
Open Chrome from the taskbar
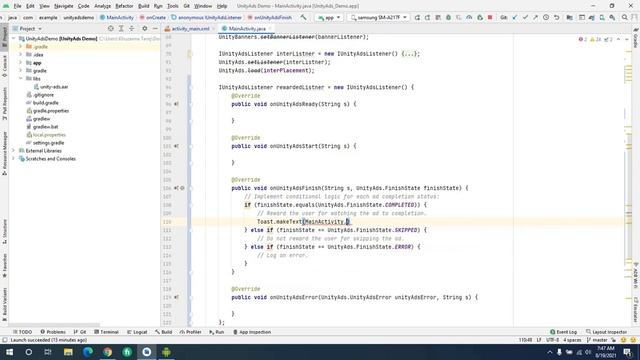[107, 352]
